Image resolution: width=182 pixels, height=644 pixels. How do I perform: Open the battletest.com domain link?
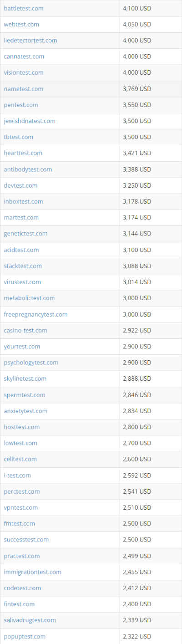click(x=24, y=8)
